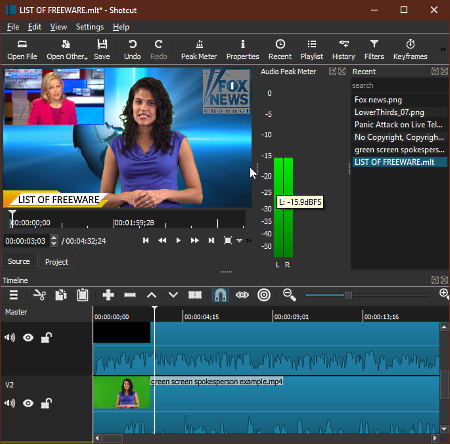
Task: Undock the Timeline panel
Action: pos(435,280)
